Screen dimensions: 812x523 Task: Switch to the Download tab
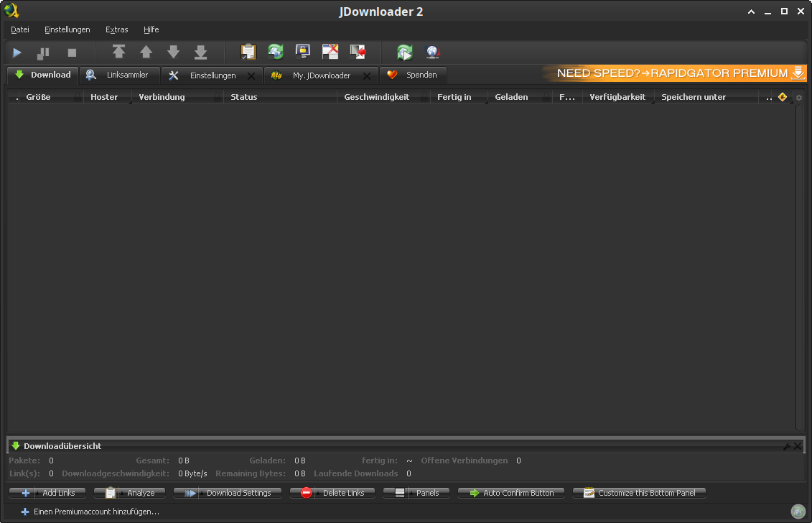click(x=43, y=75)
